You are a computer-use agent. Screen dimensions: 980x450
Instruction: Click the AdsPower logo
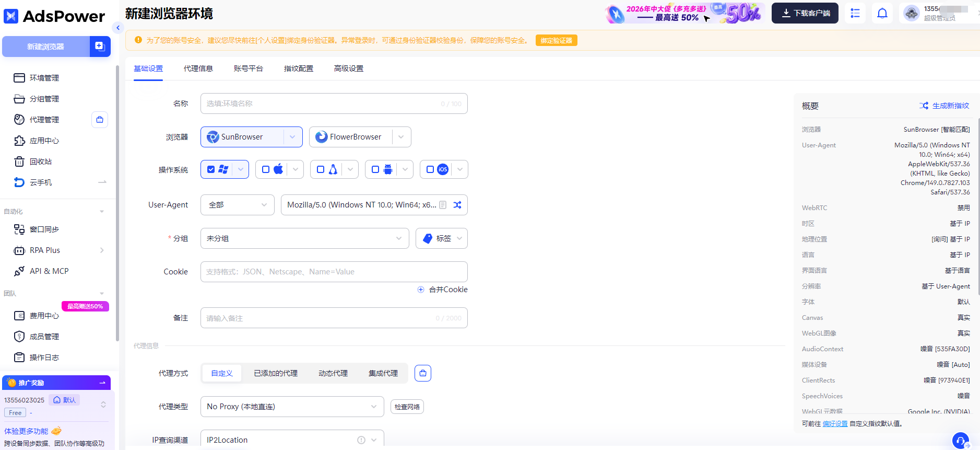point(54,16)
